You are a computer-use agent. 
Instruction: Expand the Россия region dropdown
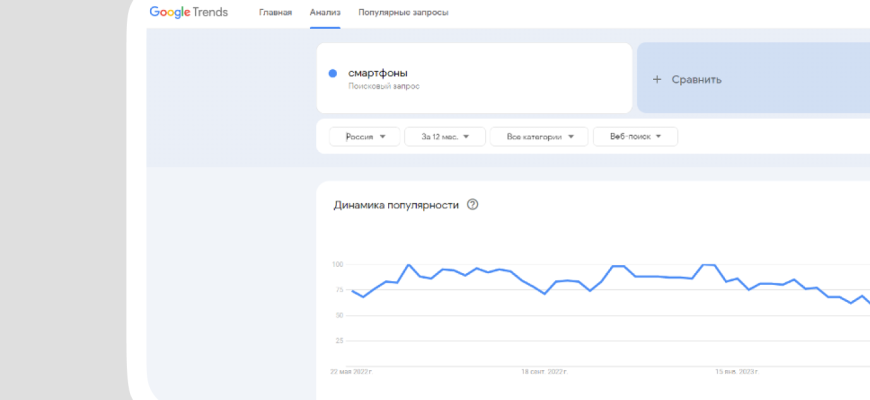pos(365,137)
